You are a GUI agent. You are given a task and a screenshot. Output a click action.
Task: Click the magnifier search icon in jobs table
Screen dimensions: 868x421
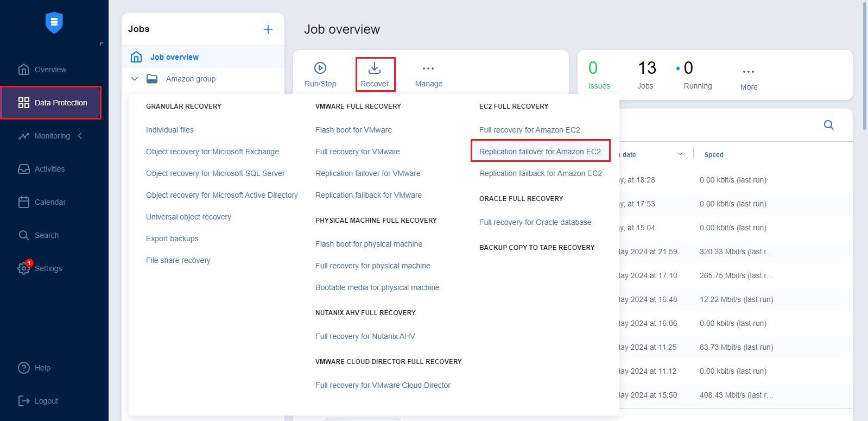(x=828, y=125)
